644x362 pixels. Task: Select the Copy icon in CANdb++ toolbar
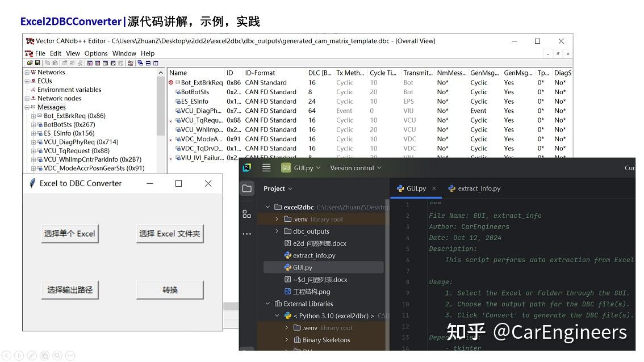(48, 62)
